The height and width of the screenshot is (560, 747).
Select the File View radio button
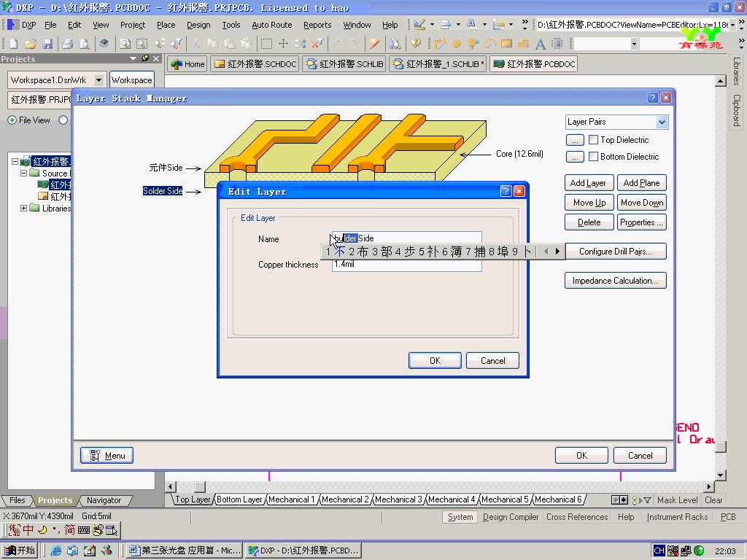coord(12,120)
